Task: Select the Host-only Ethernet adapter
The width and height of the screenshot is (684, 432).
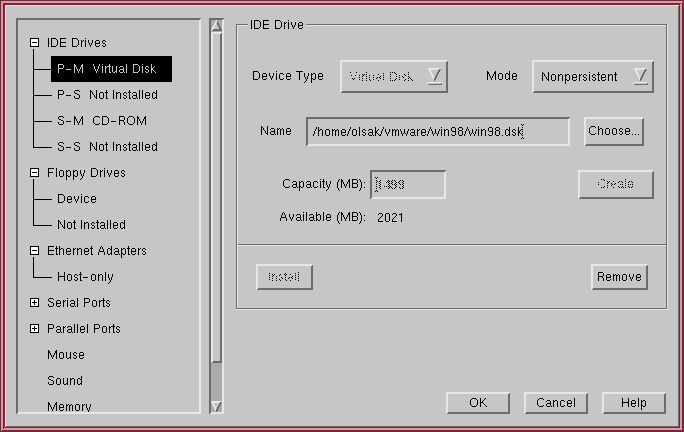Action: point(85,277)
